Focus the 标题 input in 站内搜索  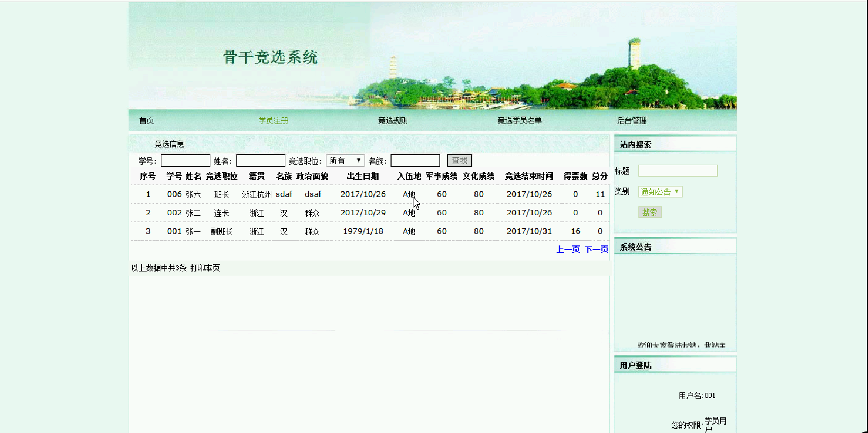(x=678, y=171)
